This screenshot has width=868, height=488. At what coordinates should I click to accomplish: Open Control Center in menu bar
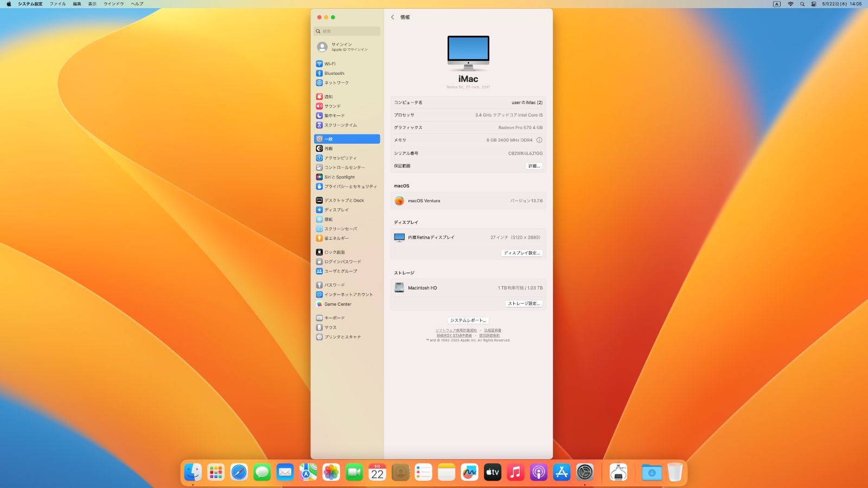tap(814, 4)
